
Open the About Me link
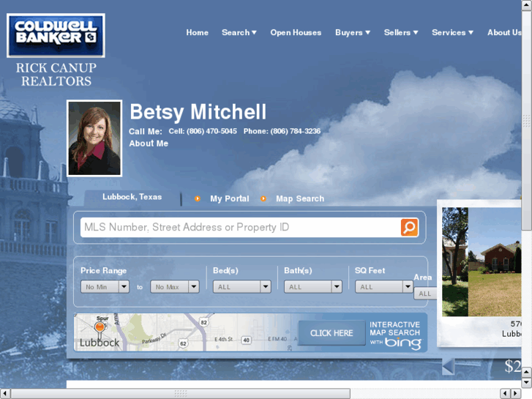tap(149, 143)
